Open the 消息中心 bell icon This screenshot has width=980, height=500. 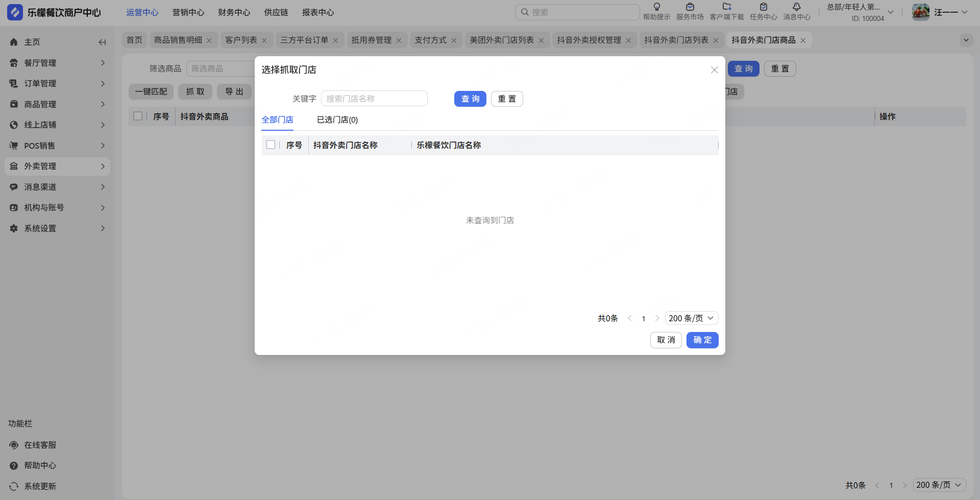click(x=796, y=7)
